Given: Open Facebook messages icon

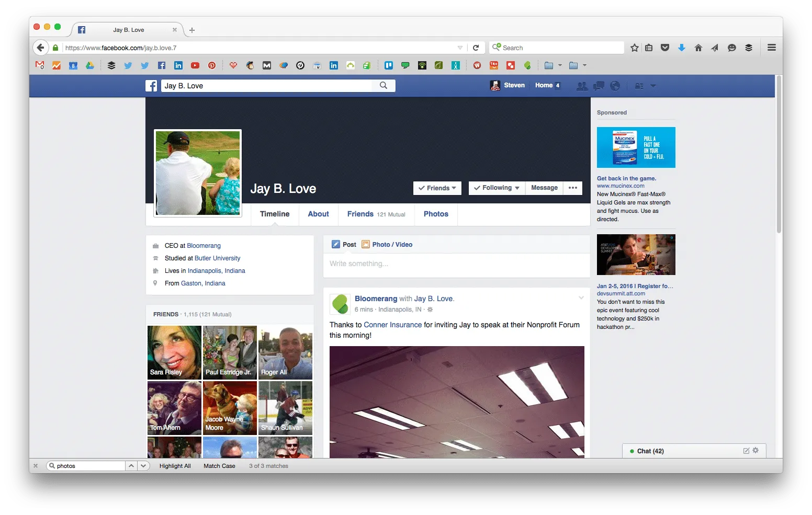Looking at the screenshot, I should click(599, 86).
